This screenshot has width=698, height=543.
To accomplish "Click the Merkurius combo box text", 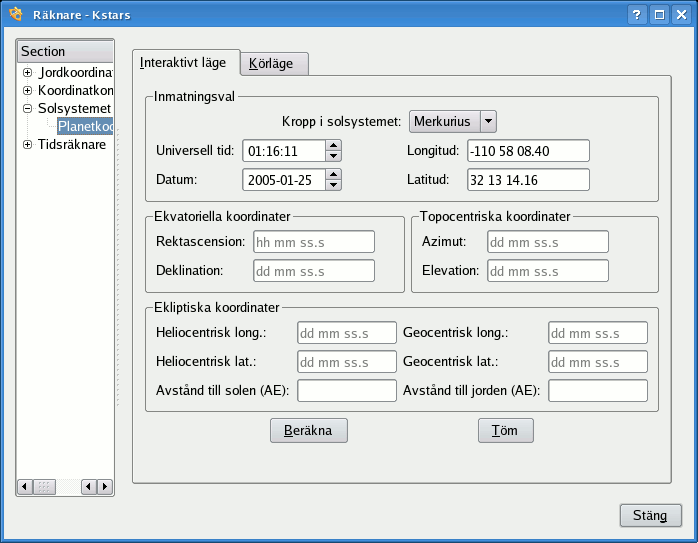I will click(x=444, y=121).
